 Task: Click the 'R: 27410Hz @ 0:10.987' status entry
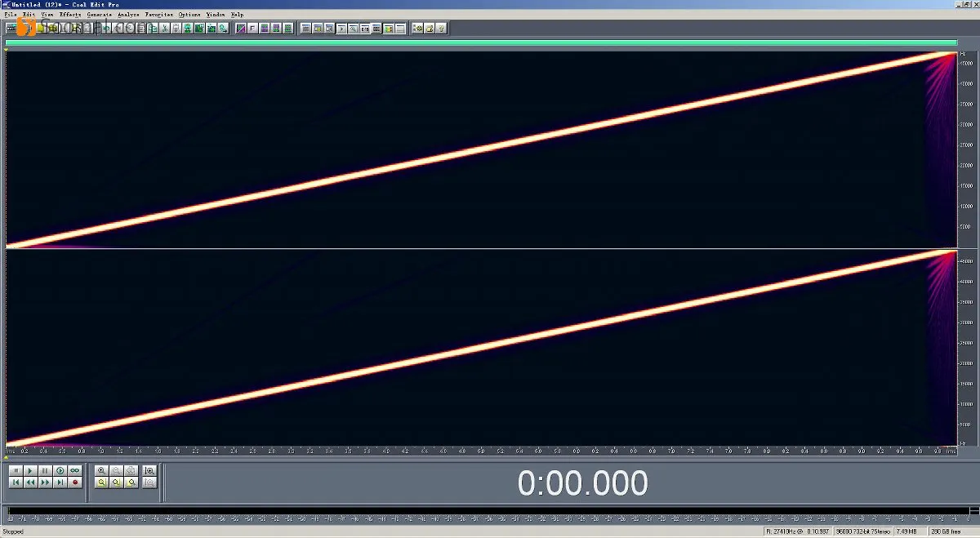796,531
